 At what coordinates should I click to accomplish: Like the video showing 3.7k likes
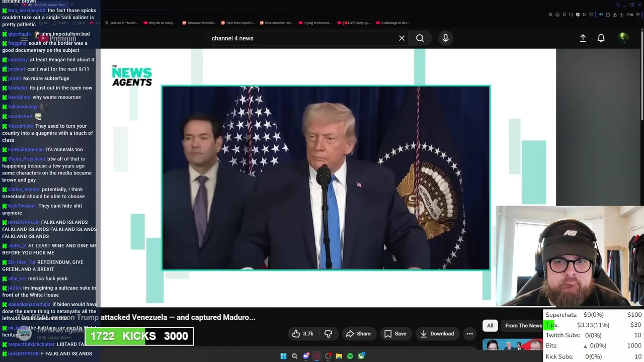coord(303,333)
